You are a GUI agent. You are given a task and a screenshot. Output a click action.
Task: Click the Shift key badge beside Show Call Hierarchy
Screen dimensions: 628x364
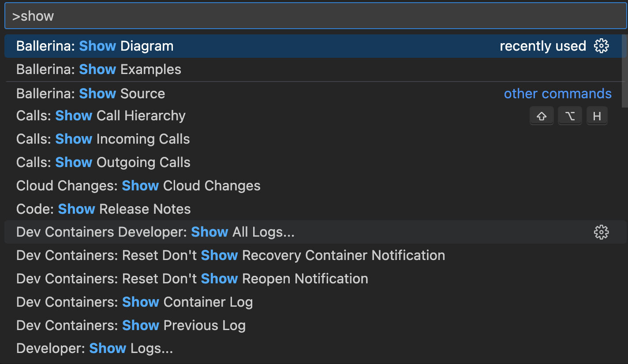542,116
